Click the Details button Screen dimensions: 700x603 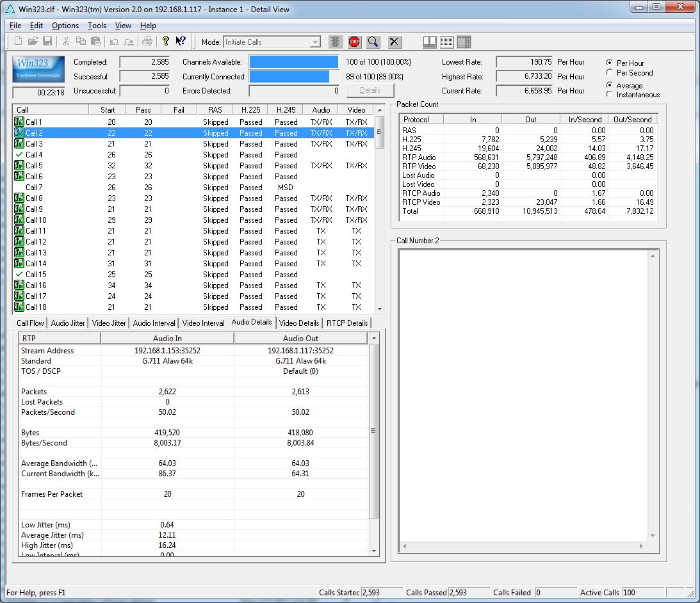370,90
